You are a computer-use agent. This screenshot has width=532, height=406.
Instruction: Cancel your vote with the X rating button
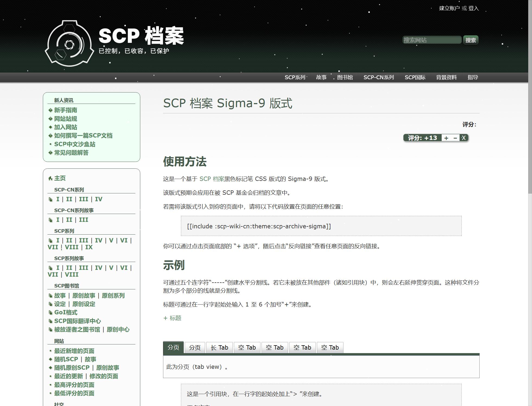(464, 138)
